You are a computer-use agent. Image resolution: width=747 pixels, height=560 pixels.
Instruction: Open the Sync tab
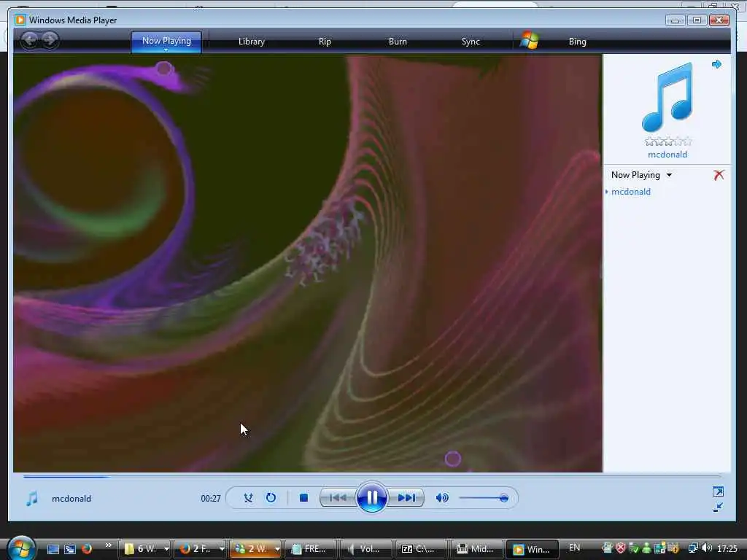click(471, 42)
